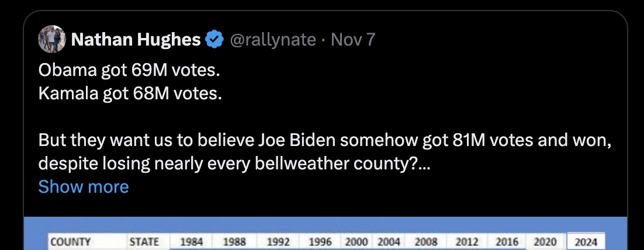
Task: Select the 1984 column header
Action: [x=186, y=242]
